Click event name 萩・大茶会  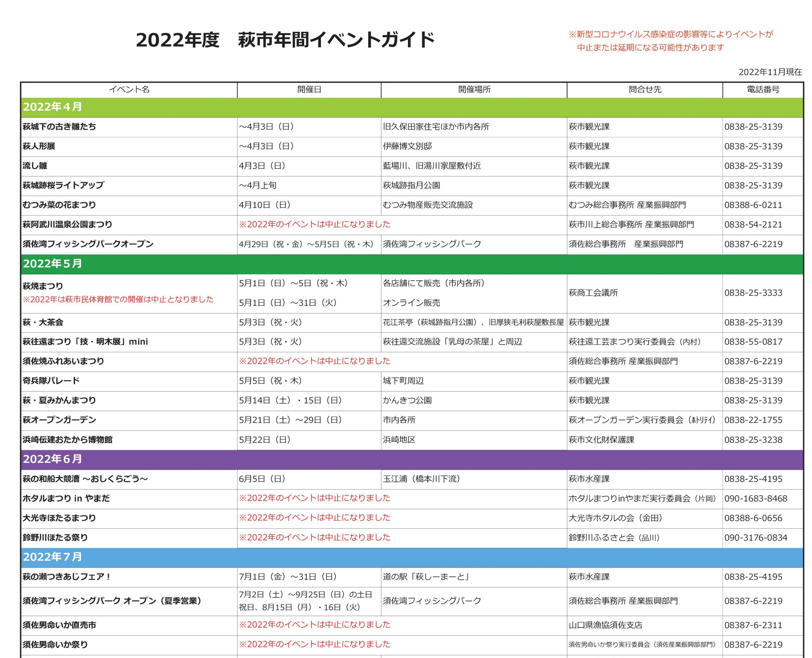pyautogui.click(x=43, y=323)
